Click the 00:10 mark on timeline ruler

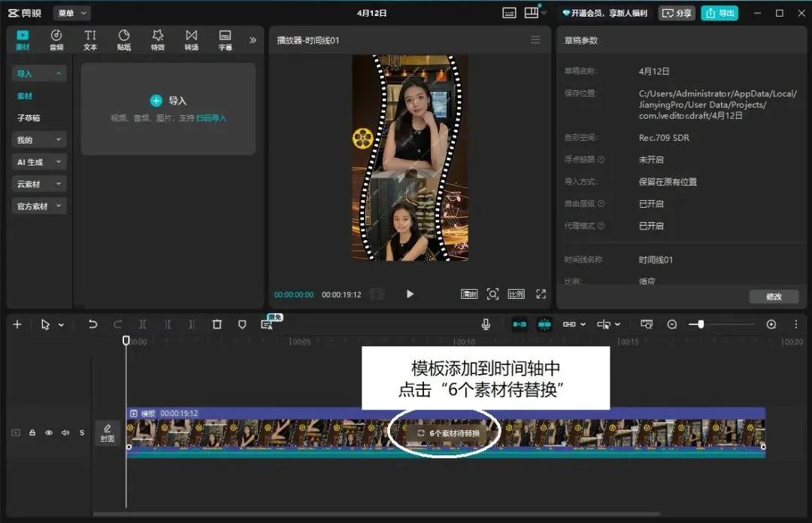[x=464, y=342]
